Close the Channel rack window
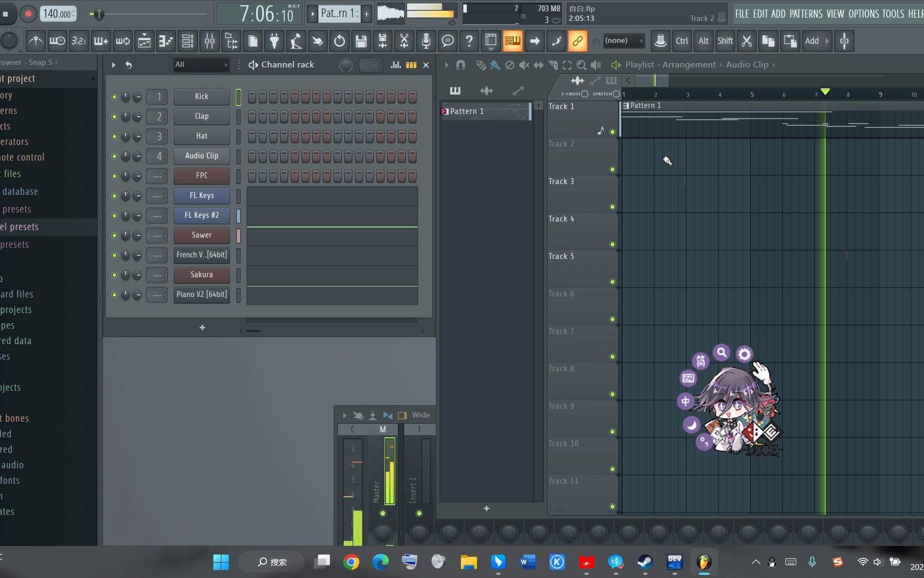Image resolution: width=924 pixels, height=578 pixels. pos(426,65)
